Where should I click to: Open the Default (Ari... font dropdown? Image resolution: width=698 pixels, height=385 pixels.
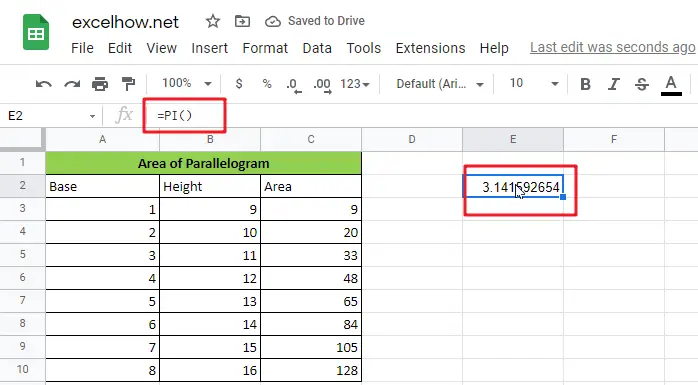click(x=440, y=84)
